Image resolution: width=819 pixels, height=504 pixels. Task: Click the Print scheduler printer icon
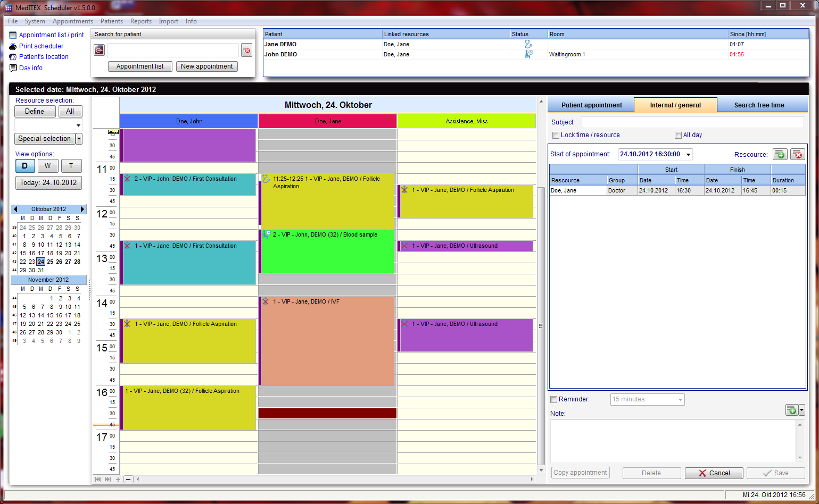[13, 46]
